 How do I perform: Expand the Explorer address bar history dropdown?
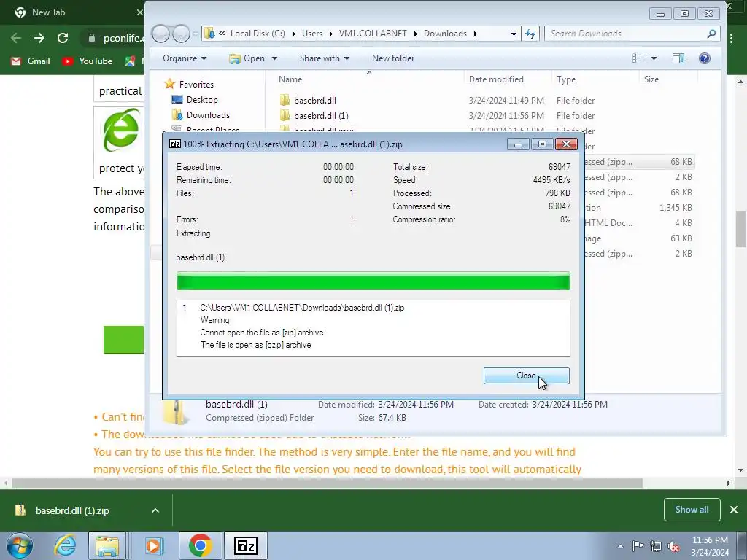click(x=514, y=34)
